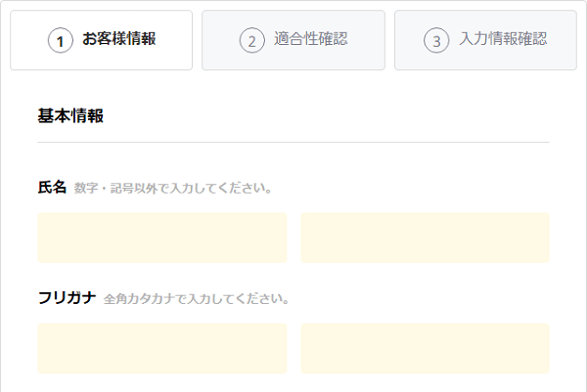This screenshot has height=392, width=587.
Task: Click the hint 全角カタカナで入力してください
Action: pyautogui.click(x=197, y=299)
